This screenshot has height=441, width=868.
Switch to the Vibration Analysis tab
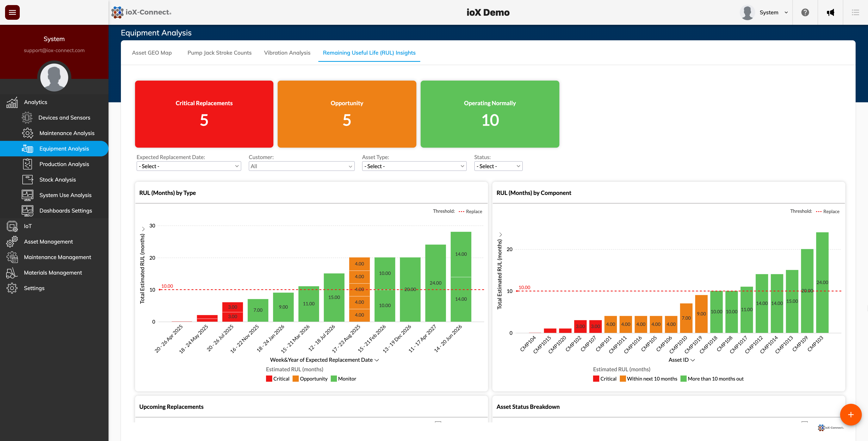tap(287, 53)
